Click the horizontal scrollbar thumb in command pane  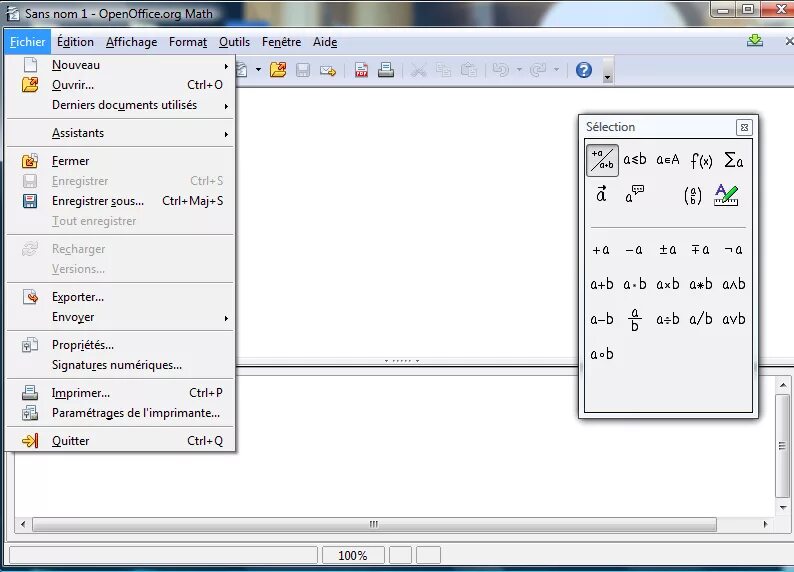coord(374,524)
